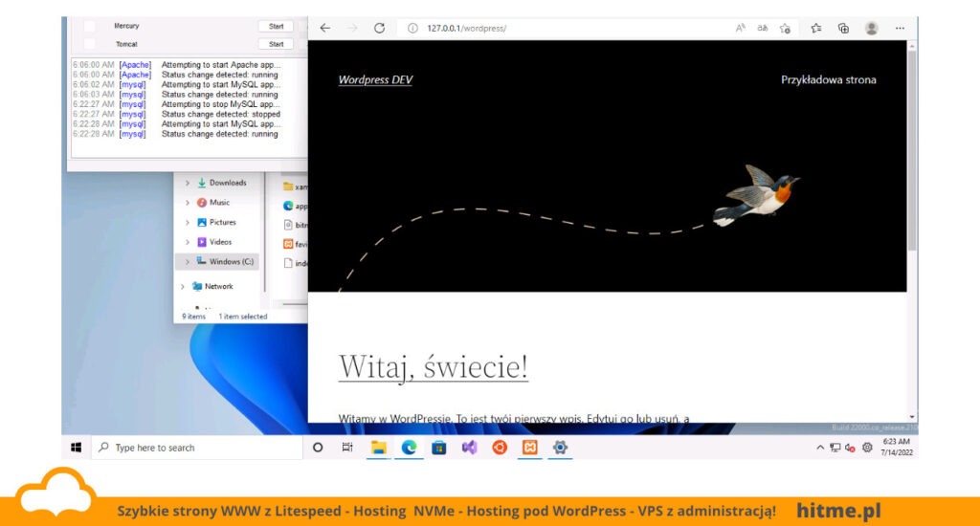This screenshot has height=526, width=980.
Task: Open Ubuntu from the taskbar
Action: point(500,448)
